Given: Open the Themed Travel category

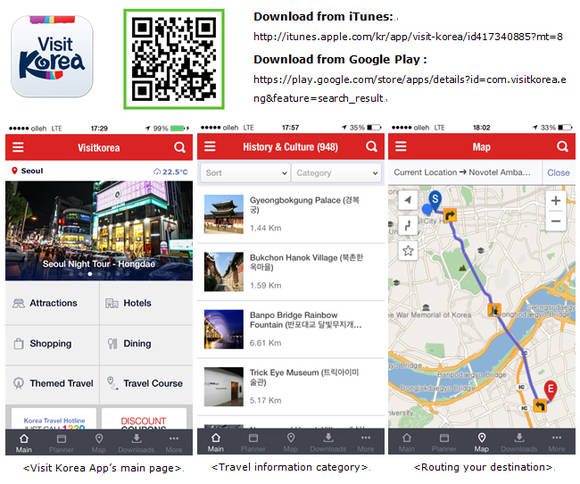Looking at the screenshot, I should 52,383.
